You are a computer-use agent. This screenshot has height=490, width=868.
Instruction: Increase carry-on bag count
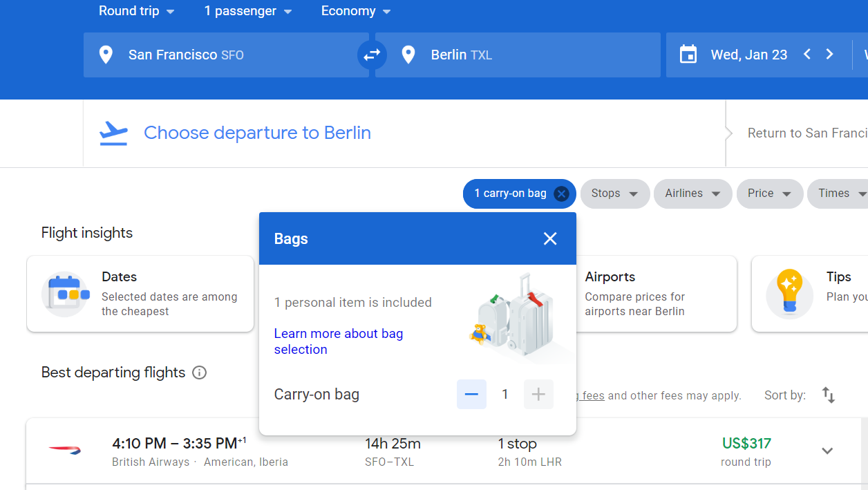click(538, 395)
